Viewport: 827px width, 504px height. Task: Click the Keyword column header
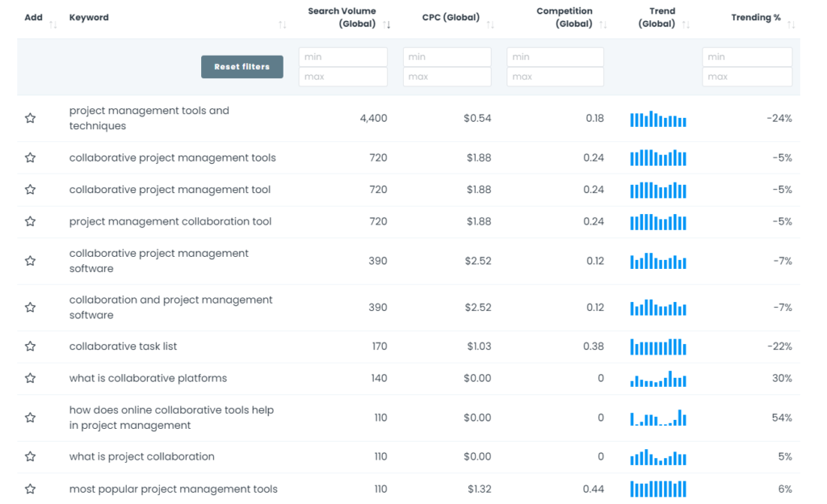(x=88, y=17)
